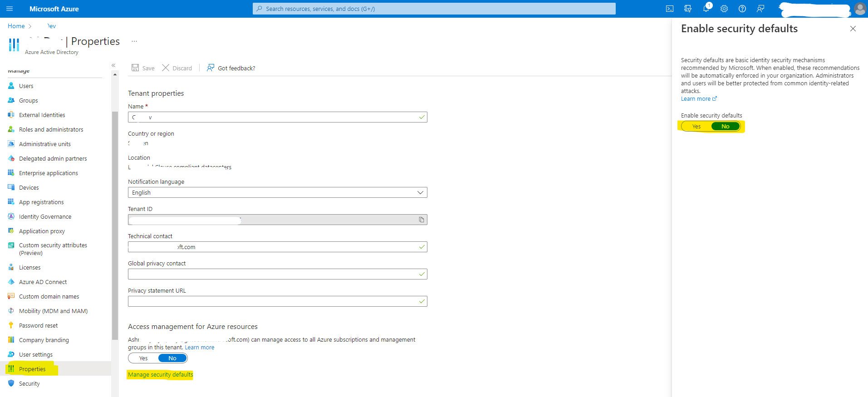Open the account avatar menu
This screenshot has height=397, width=868.
860,9
